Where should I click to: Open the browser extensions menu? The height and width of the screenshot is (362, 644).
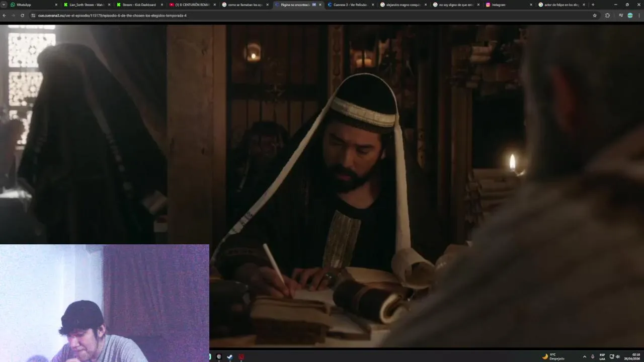coord(607,16)
